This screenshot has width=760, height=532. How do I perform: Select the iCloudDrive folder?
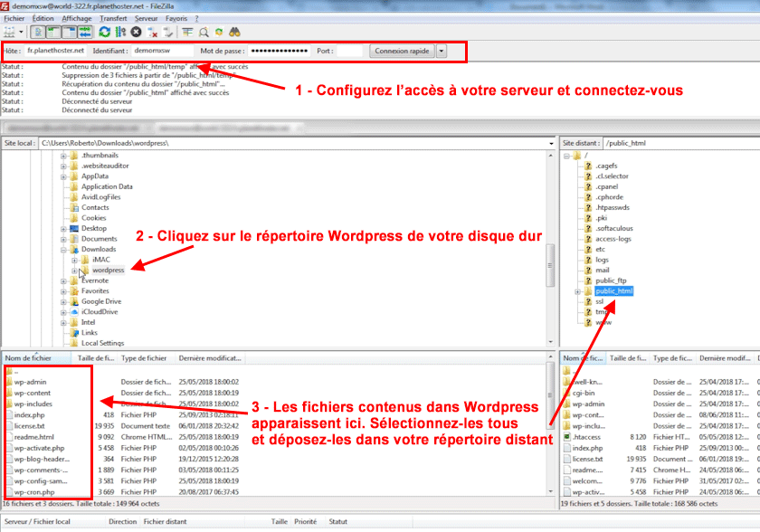(x=100, y=311)
